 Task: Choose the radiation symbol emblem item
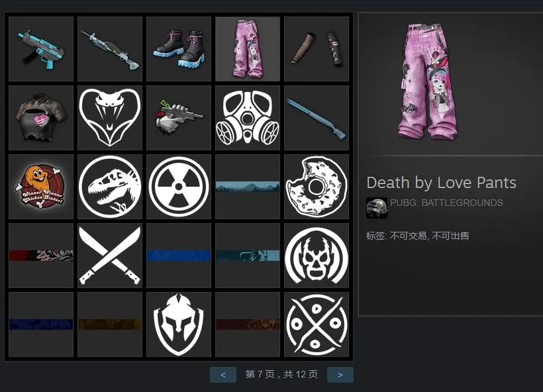pyautogui.click(x=179, y=187)
